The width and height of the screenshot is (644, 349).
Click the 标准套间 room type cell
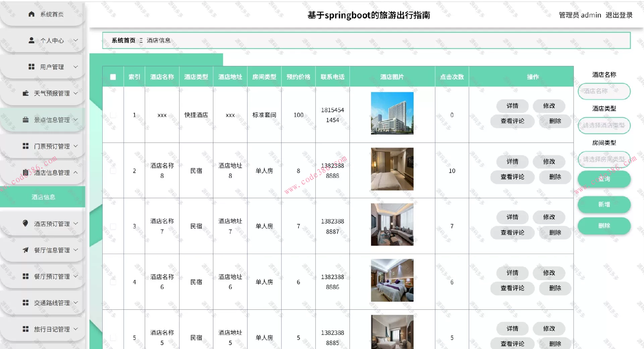click(264, 115)
